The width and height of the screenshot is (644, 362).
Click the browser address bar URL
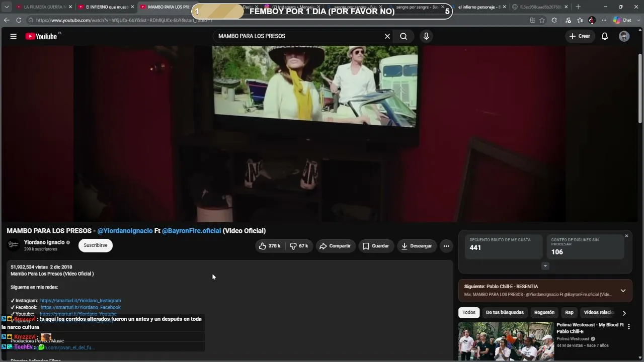tap(124, 20)
